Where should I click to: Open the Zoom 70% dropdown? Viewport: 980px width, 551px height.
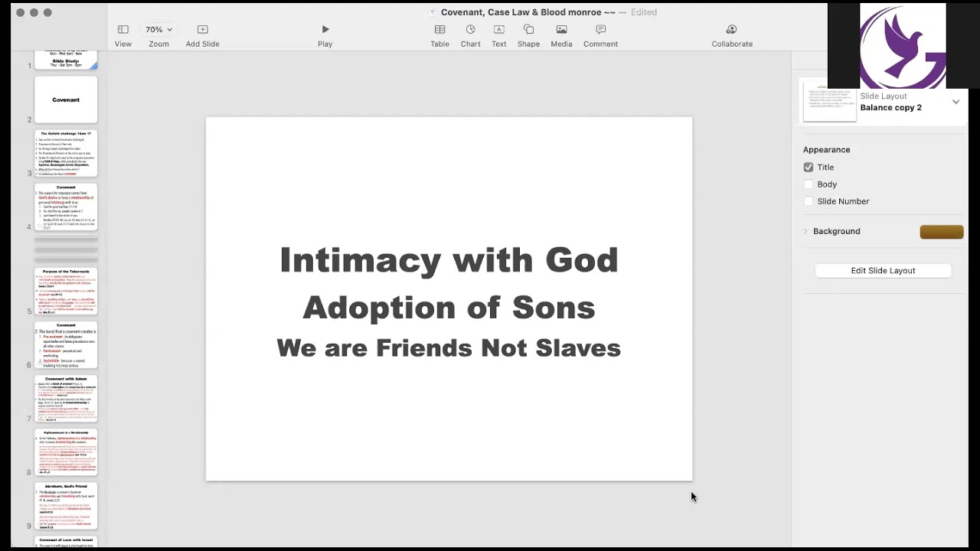point(158,29)
